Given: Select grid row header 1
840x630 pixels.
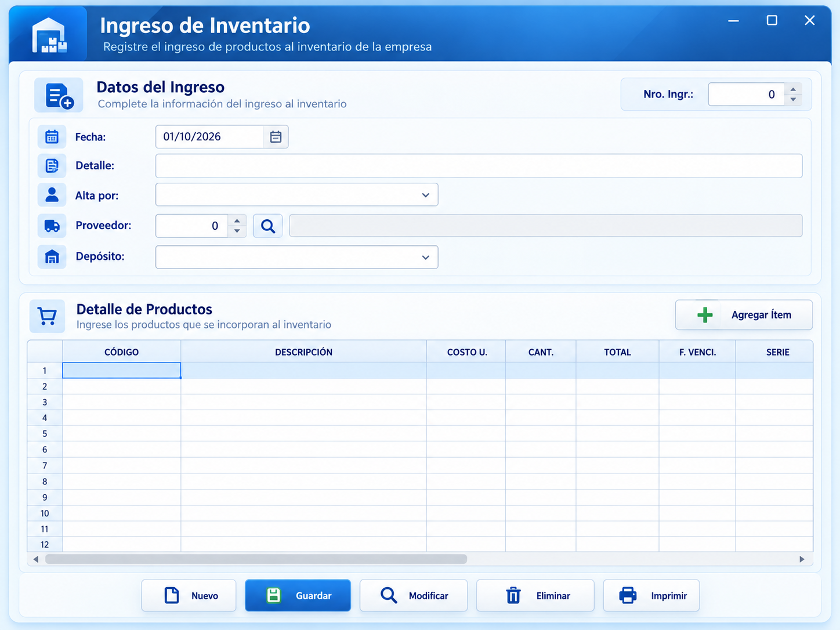Looking at the screenshot, I should [45, 371].
